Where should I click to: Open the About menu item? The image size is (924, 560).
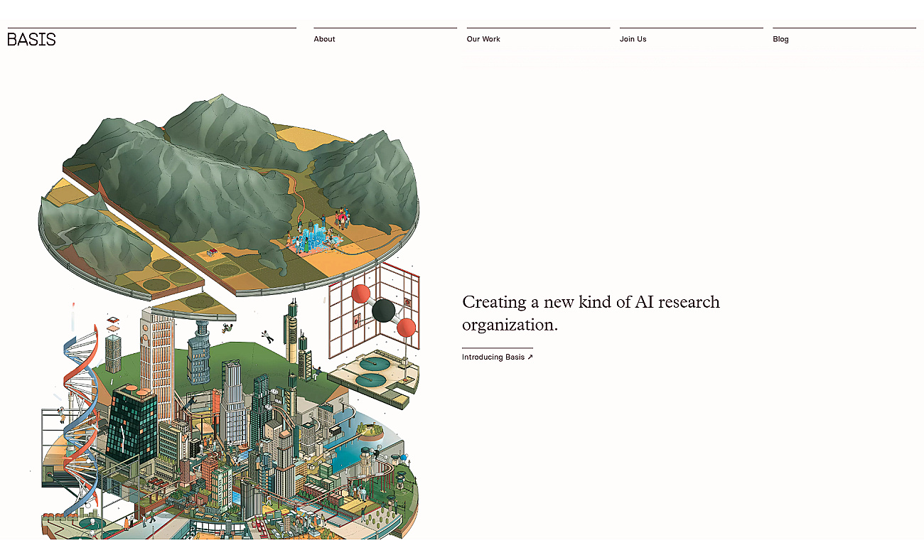tap(324, 39)
